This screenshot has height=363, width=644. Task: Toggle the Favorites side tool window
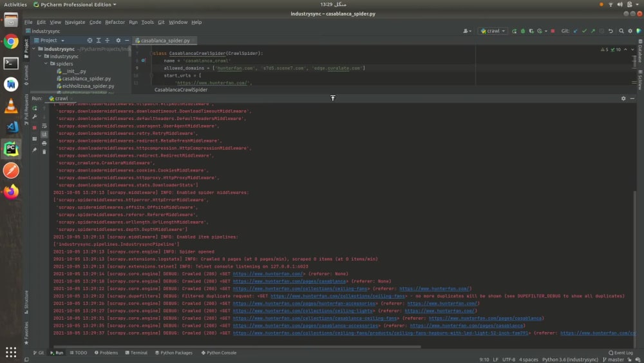(26, 333)
